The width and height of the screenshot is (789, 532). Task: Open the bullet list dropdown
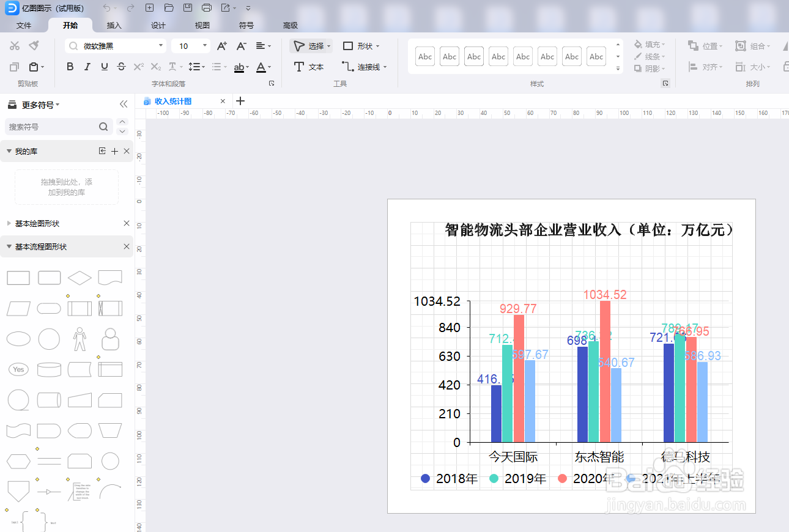coord(218,67)
